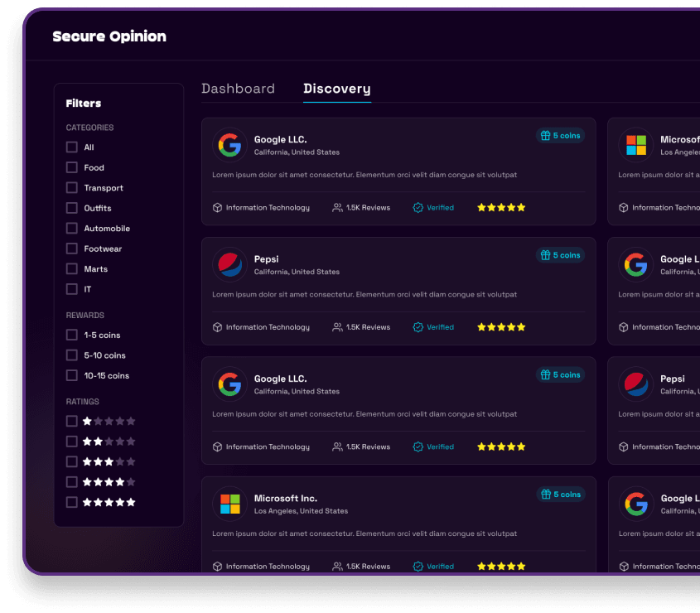Click Lorem ipsum description in Microsoft Inc. card

click(364, 533)
